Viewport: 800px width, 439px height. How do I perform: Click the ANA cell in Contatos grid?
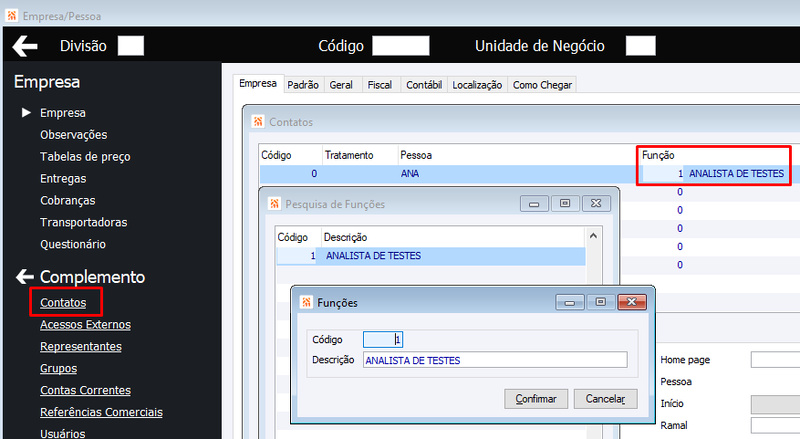tap(410, 174)
